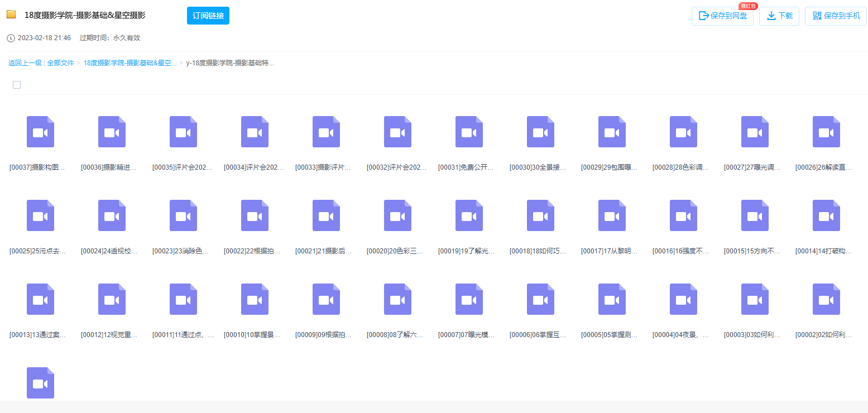Open video icon for [00026]26解读直
This screenshot has height=413, width=868.
tap(826, 132)
